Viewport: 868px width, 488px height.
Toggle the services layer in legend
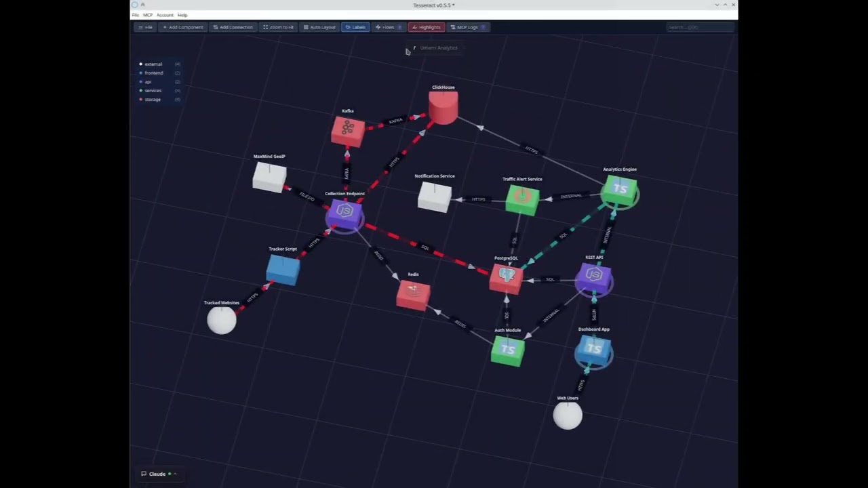[x=160, y=91]
